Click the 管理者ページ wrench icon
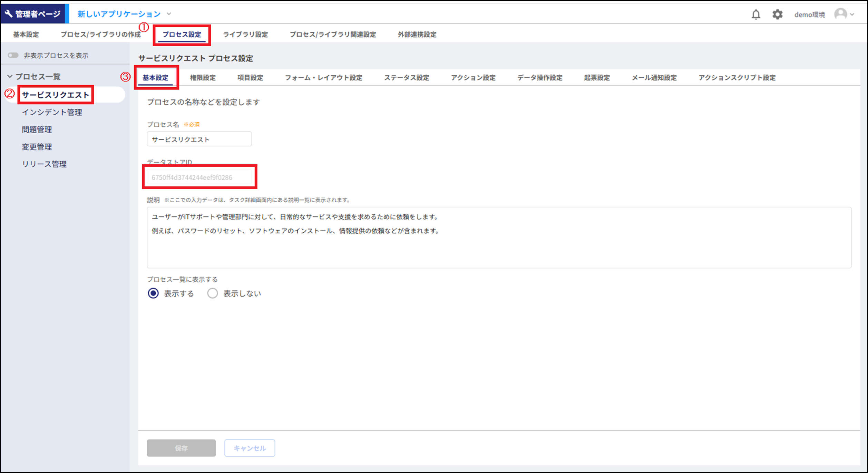Image resolution: width=868 pixels, height=473 pixels. coord(8,13)
